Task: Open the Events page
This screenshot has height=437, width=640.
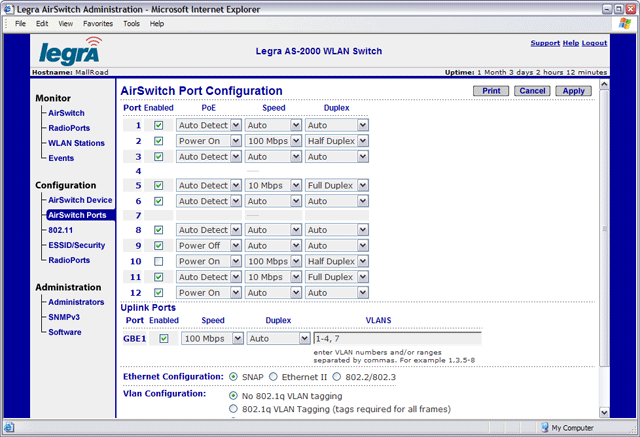Action: click(x=61, y=158)
